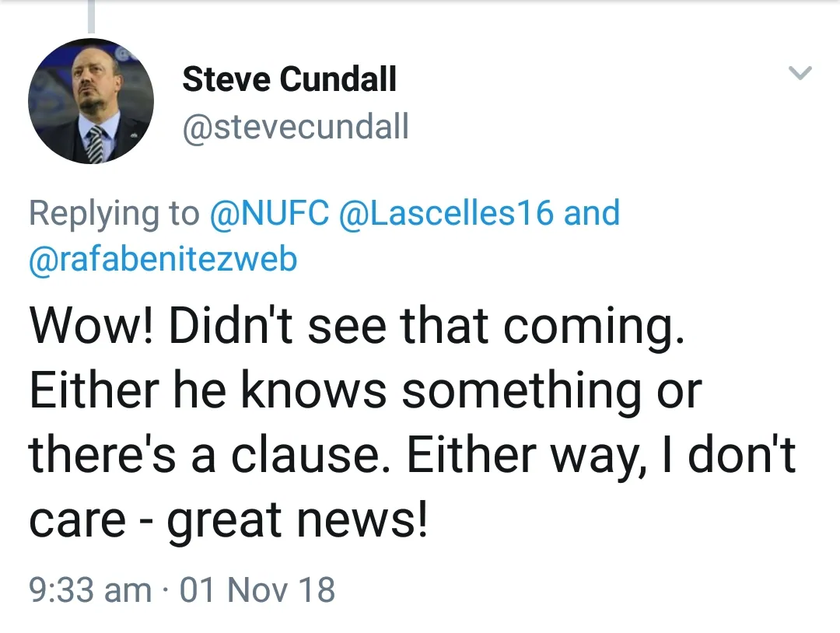Image resolution: width=840 pixels, height=633 pixels.
Task: Click the 9:33 am timestamp
Action: click(x=89, y=589)
